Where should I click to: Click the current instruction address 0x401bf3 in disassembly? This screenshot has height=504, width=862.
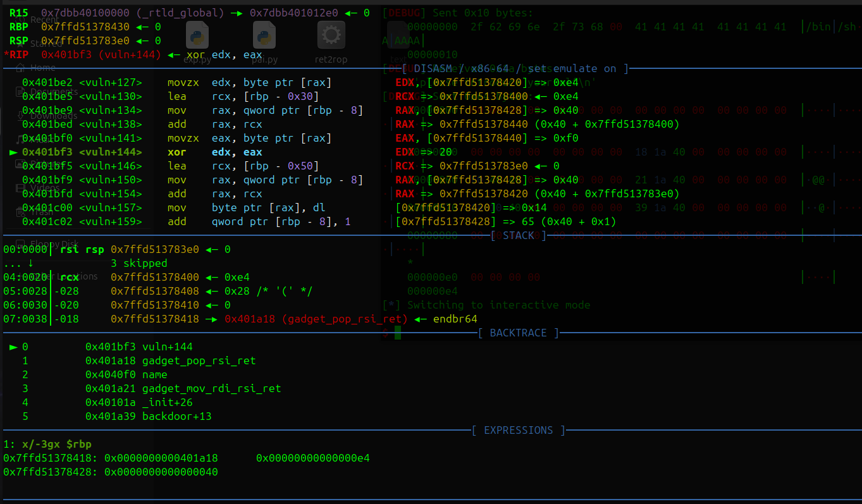tap(47, 152)
